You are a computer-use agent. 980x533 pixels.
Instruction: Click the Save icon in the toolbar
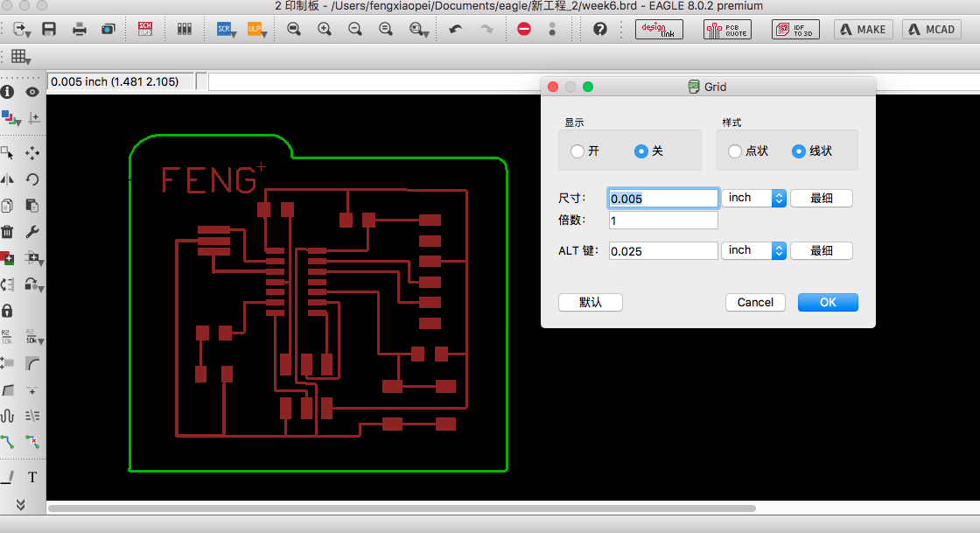pyautogui.click(x=49, y=29)
